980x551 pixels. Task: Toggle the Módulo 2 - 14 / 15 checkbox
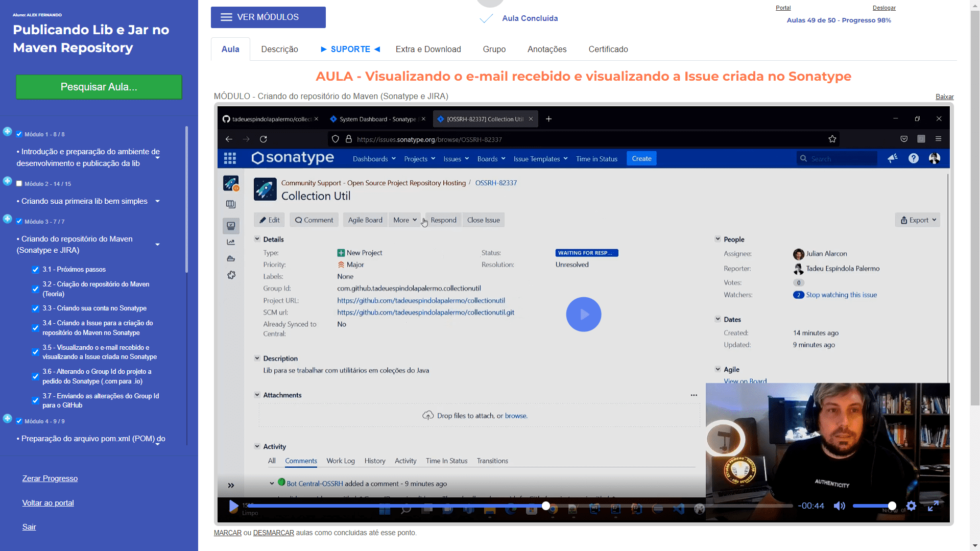(19, 184)
